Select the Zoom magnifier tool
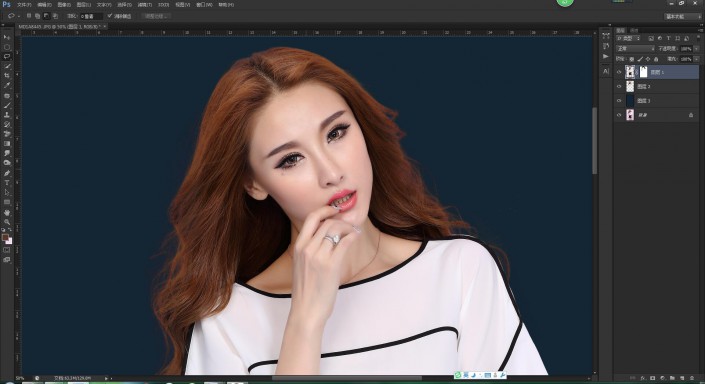 (x=7, y=222)
